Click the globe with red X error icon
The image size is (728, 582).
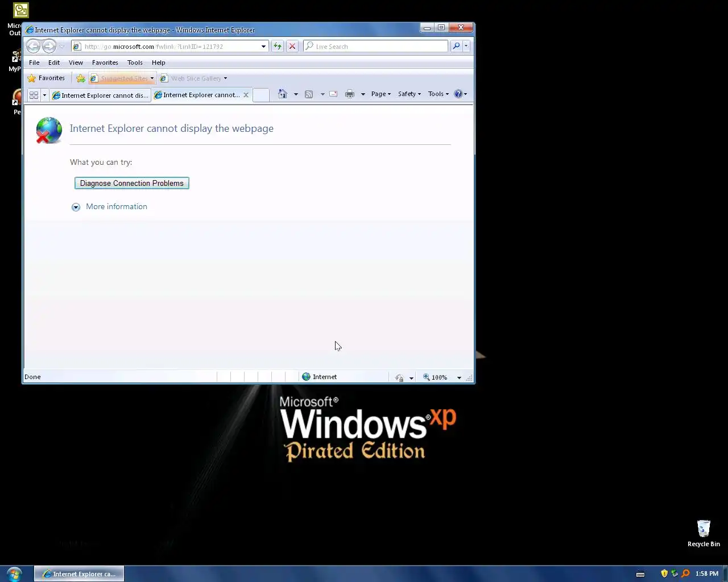[49, 130]
